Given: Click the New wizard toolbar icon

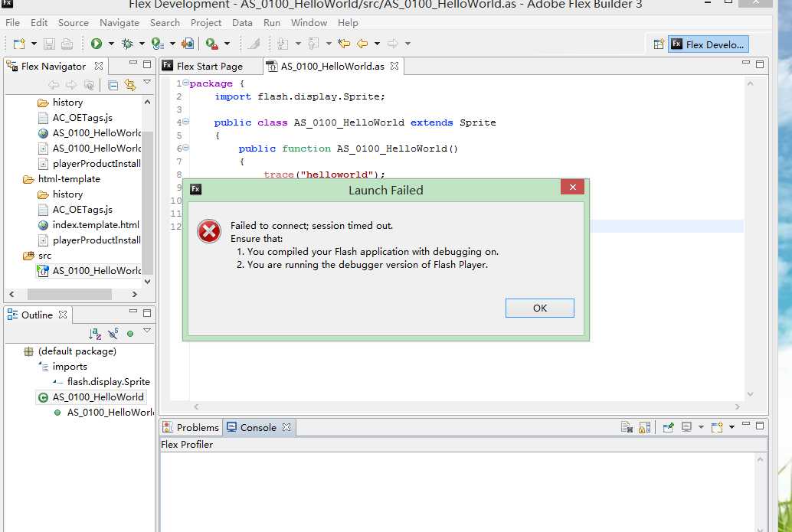Looking at the screenshot, I should point(19,44).
